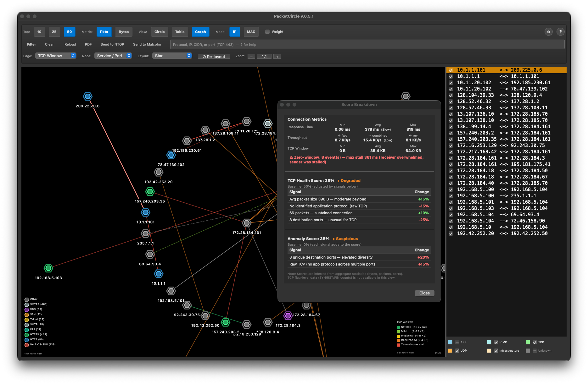
Task: Close the Score Breakdown dialog
Action: [x=424, y=293]
